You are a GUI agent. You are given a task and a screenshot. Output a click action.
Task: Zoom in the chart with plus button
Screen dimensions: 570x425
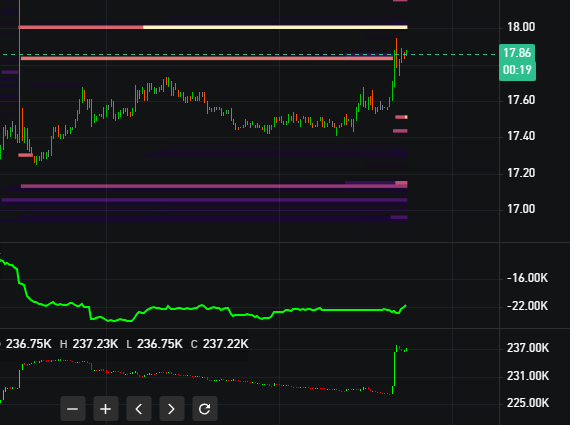point(106,409)
